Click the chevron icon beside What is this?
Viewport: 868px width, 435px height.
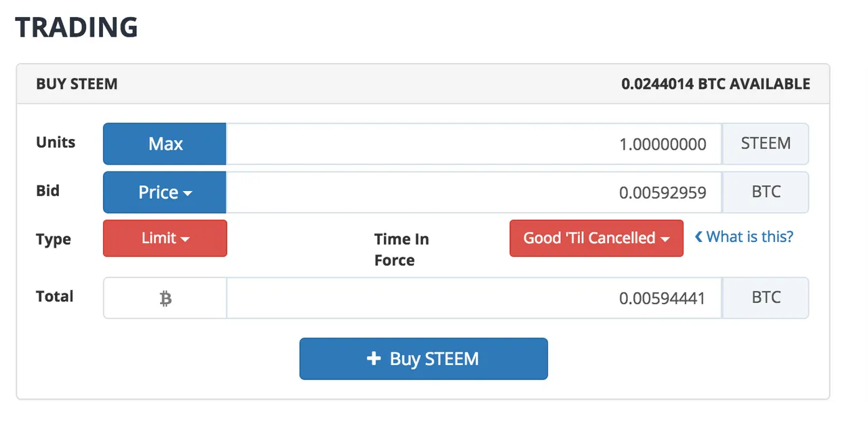[698, 237]
